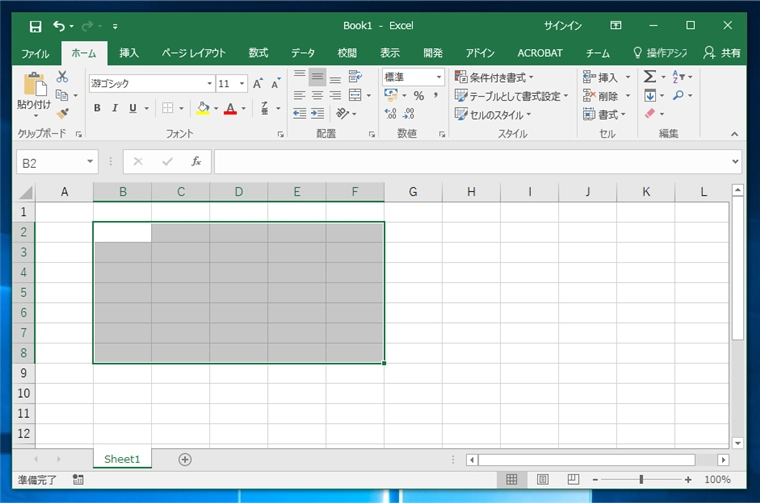The height and width of the screenshot is (503, 760).
Task: Click the Share button
Action: tap(722, 53)
